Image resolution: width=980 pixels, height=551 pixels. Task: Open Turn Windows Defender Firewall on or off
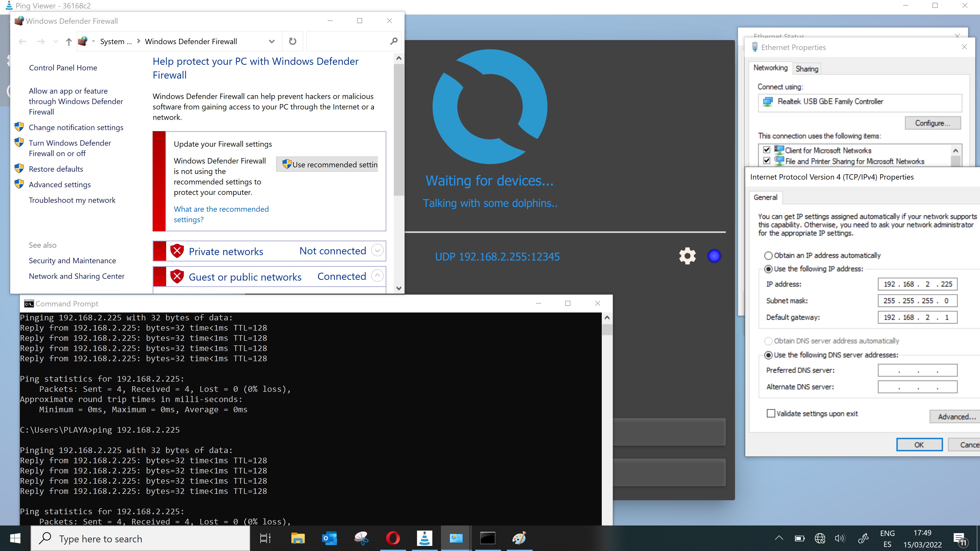click(70, 148)
